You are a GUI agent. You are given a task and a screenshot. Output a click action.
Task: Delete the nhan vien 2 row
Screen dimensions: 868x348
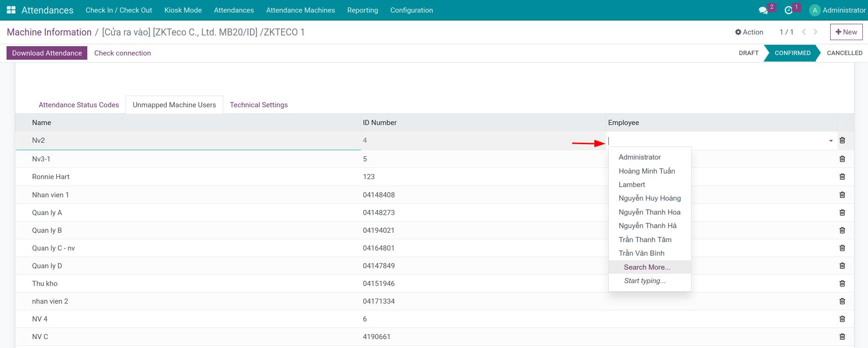(x=842, y=301)
